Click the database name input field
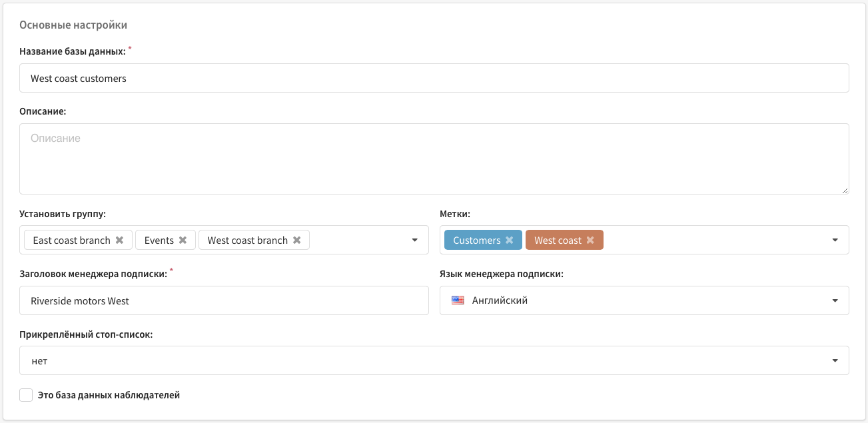Screen dimensions: 868x423 point(434,78)
